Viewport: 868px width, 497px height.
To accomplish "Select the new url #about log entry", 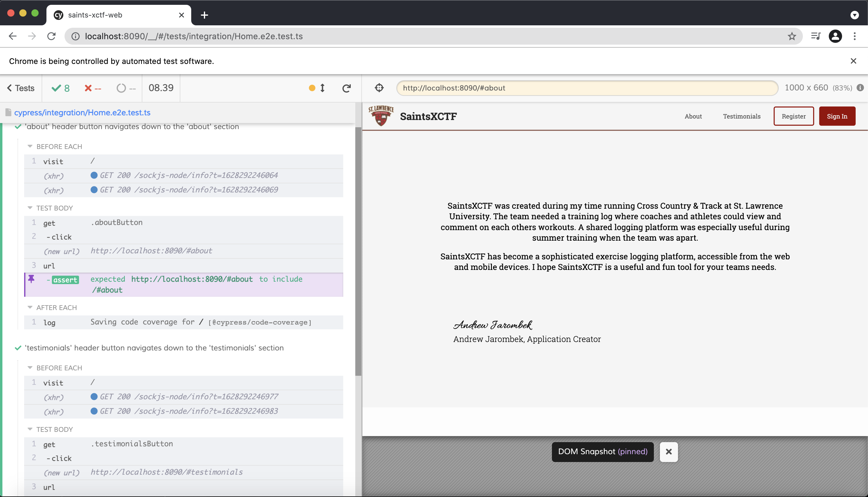I will [x=184, y=251].
